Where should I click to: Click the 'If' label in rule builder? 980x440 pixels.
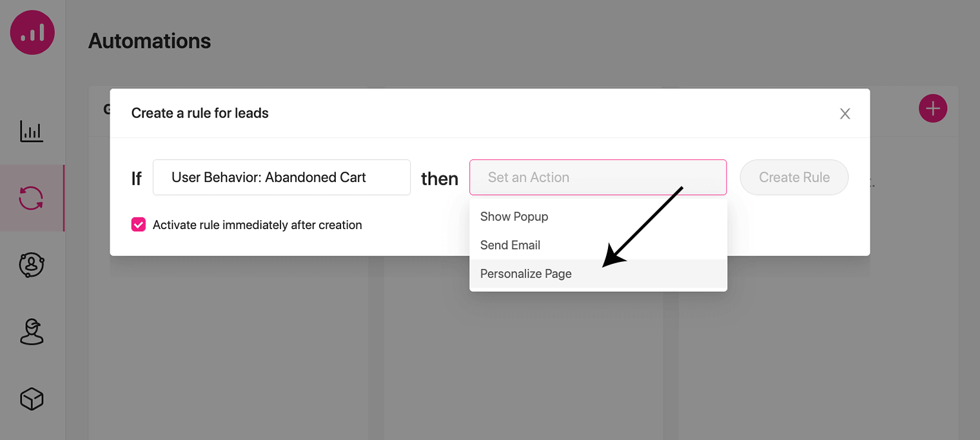pyautogui.click(x=136, y=179)
